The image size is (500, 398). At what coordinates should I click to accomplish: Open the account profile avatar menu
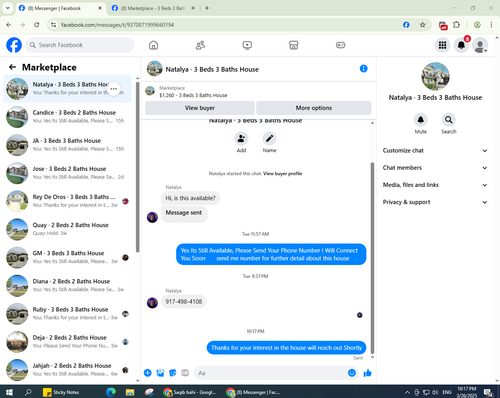point(480,45)
